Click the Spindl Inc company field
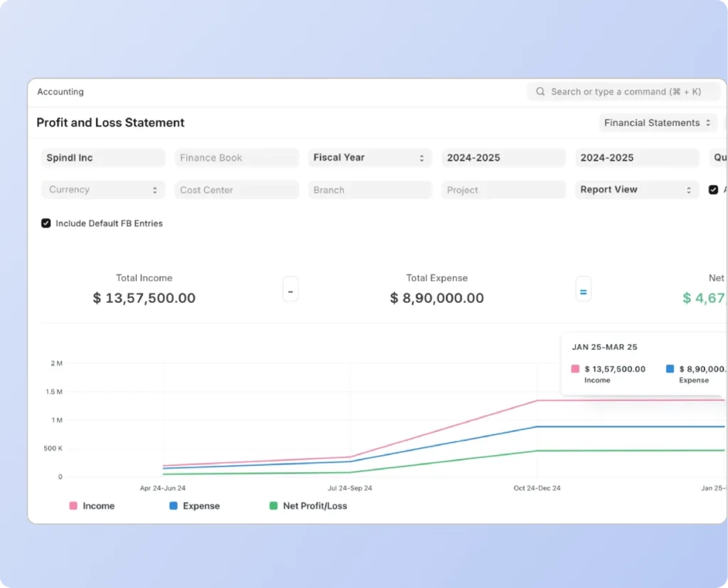The image size is (728, 588). [x=103, y=157]
